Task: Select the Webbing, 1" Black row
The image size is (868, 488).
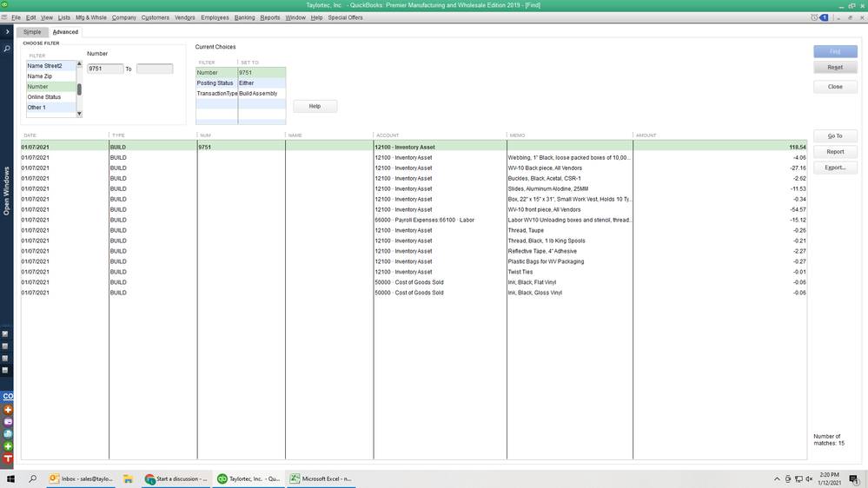Action: pos(414,158)
